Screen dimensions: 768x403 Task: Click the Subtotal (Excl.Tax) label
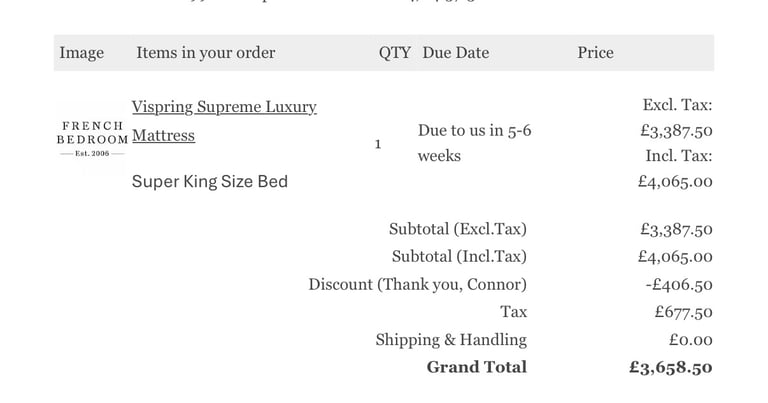457,229
